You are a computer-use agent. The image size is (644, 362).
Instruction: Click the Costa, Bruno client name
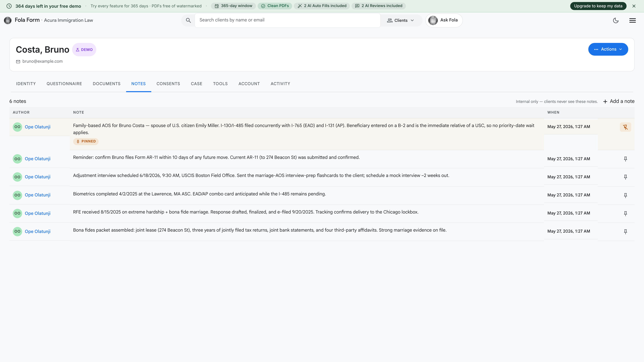click(x=42, y=49)
